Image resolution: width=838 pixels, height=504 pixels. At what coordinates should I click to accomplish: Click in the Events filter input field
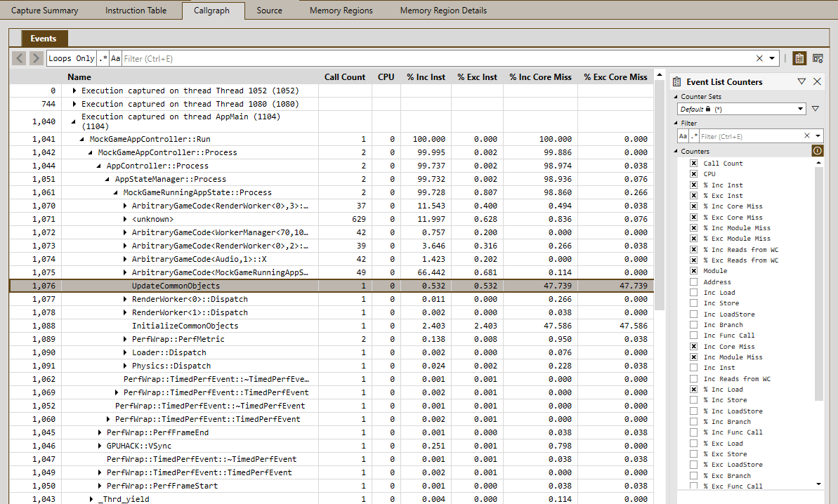click(437, 58)
